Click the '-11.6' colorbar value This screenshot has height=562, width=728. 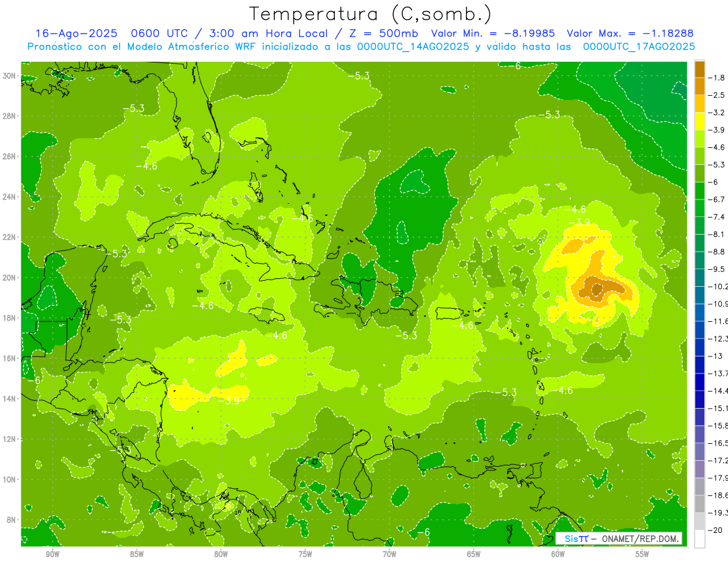click(x=718, y=321)
